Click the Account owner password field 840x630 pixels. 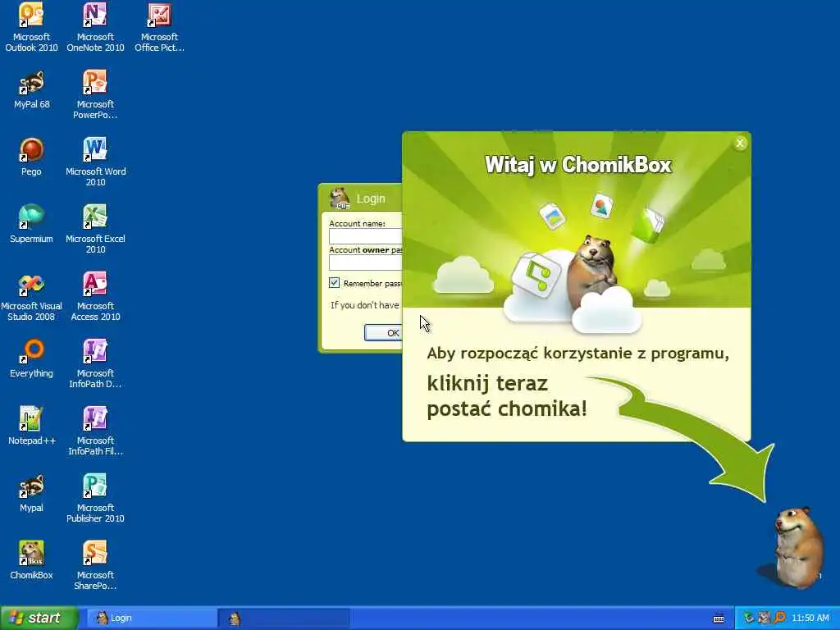[x=365, y=262]
